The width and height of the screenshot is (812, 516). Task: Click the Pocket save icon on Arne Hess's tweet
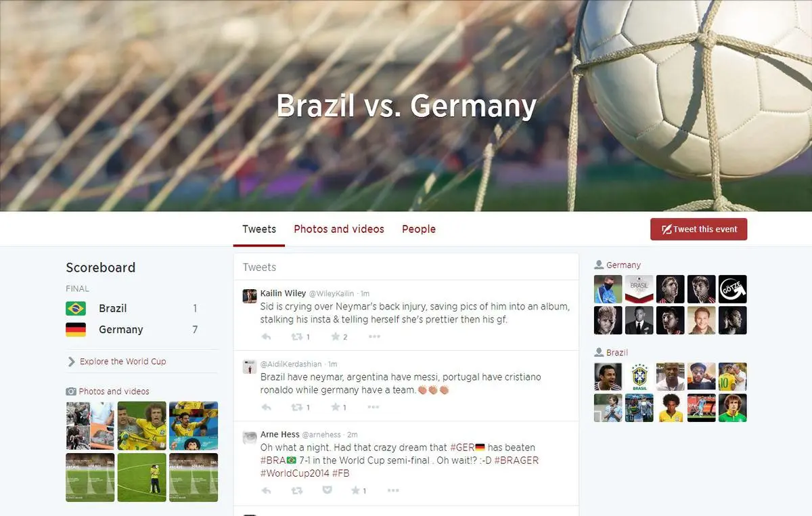pyautogui.click(x=327, y=490)
